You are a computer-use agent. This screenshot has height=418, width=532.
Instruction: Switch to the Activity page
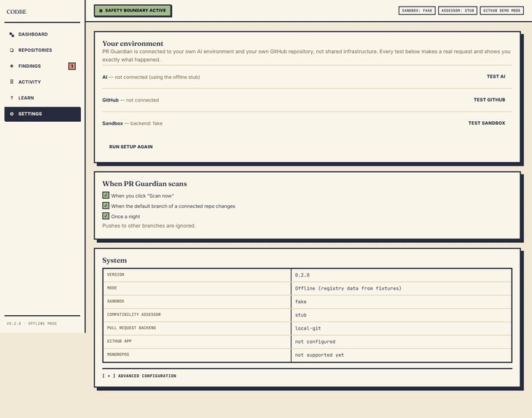click(42, 82)
